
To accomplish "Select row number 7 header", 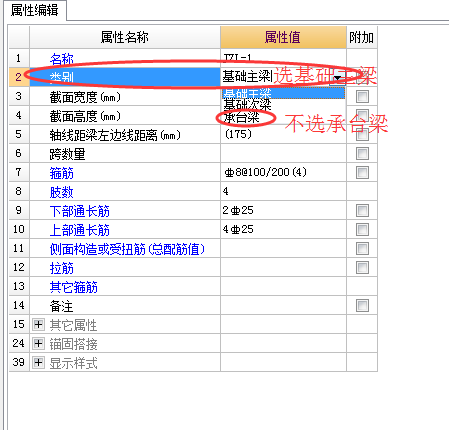I will [x=19, y=172].
